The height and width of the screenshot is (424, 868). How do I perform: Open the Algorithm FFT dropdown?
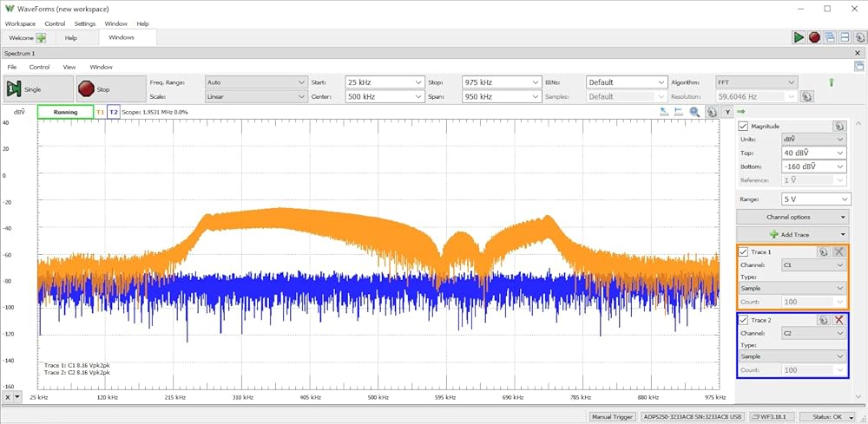(x=755, y=82)
